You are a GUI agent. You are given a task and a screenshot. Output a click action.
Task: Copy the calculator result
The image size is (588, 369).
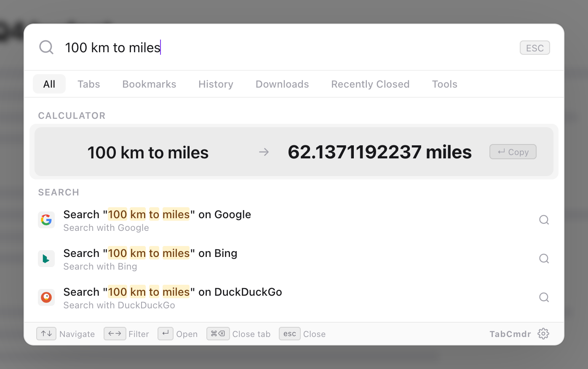pos(513,152)
